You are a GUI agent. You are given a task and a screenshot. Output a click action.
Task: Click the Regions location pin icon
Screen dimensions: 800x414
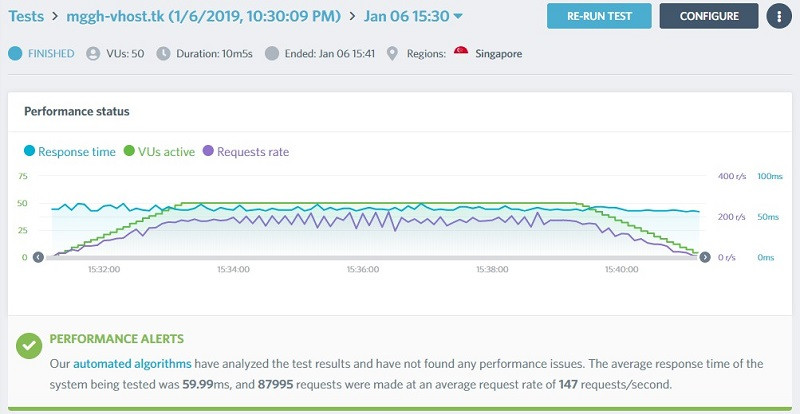(x=392, y=54)
